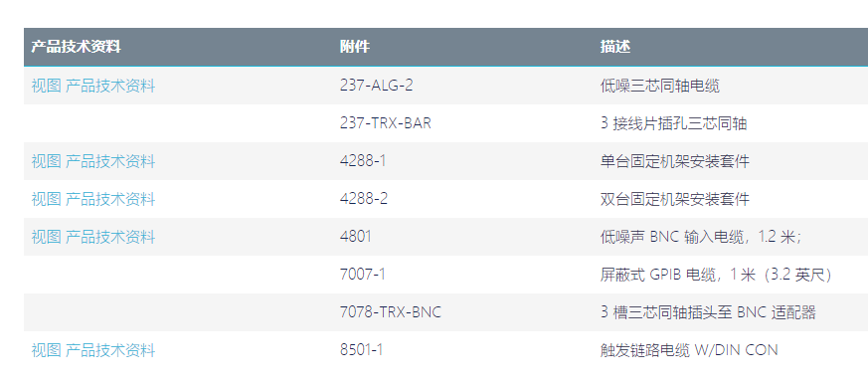Open the 视图 产品技术资料 link for 237-ALG-2

93,86
